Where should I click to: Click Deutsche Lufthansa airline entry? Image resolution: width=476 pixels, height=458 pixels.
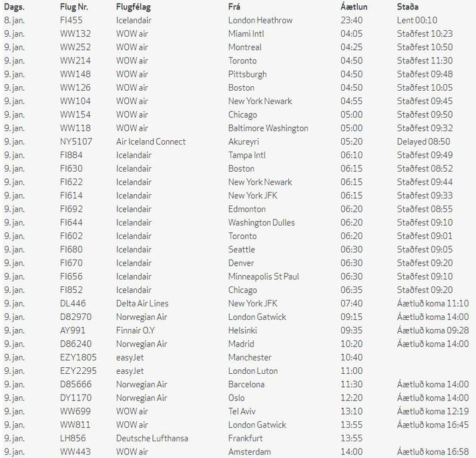point(152,438)
